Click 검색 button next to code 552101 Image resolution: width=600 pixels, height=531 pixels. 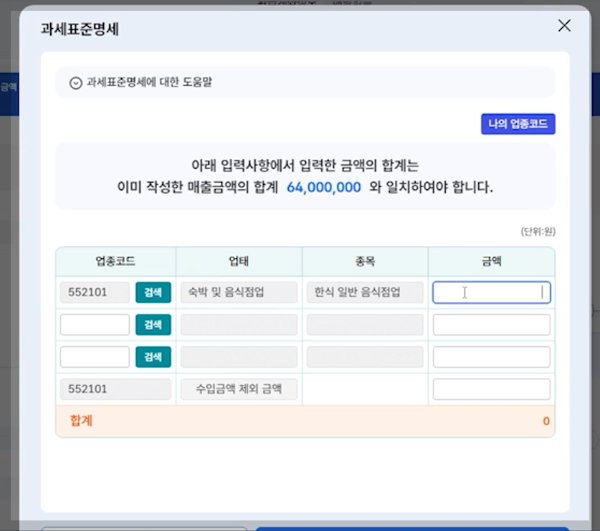tap(153, 293)
